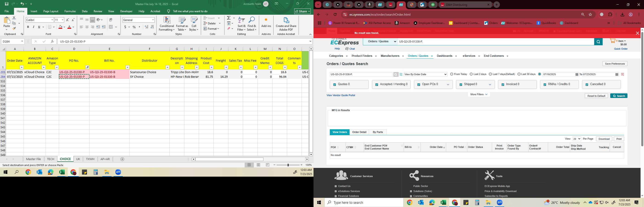The width and height of the screenshot is (644, 207).
Task: Click the Increase Font Size icon
Action: click(x=67, y=20)
